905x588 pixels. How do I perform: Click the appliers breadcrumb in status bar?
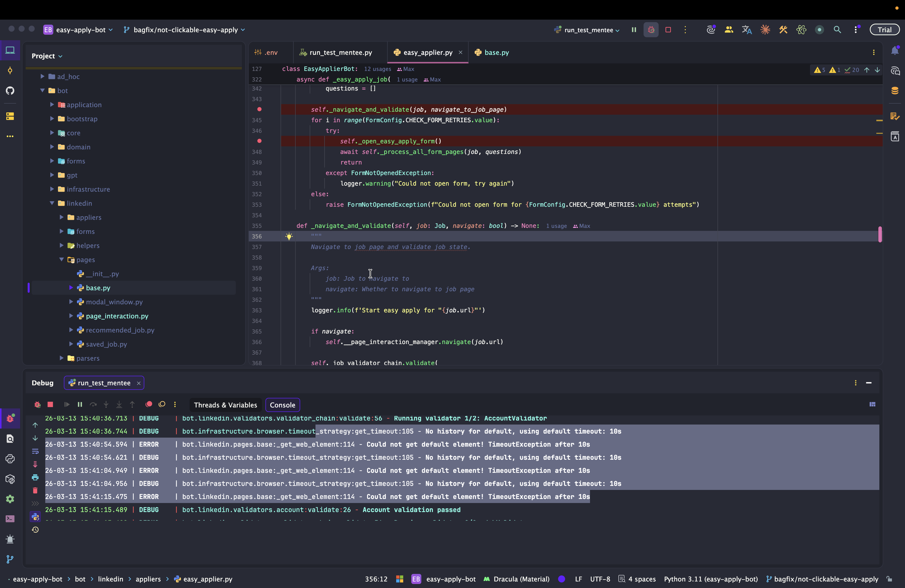coord(148,579)
